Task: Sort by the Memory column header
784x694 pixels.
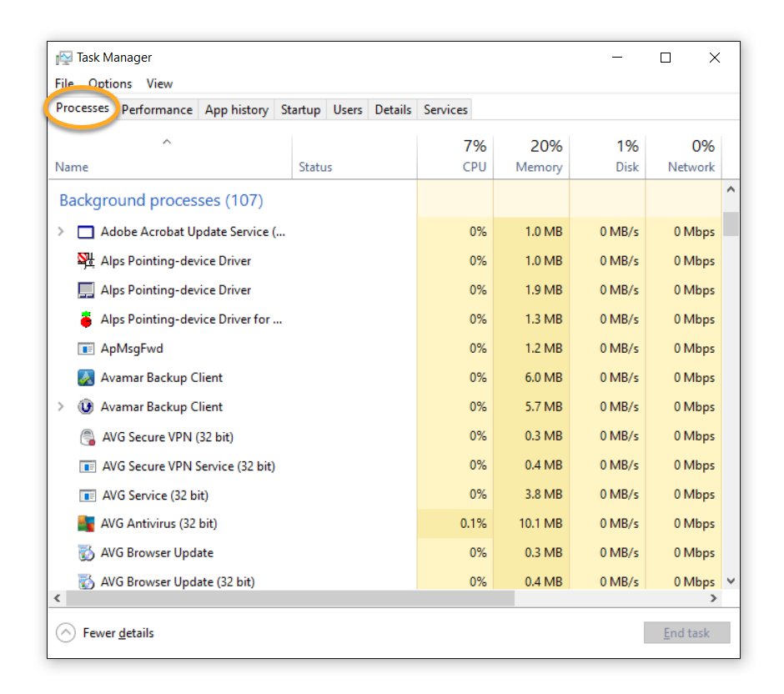Action: (x=538, y=167)
